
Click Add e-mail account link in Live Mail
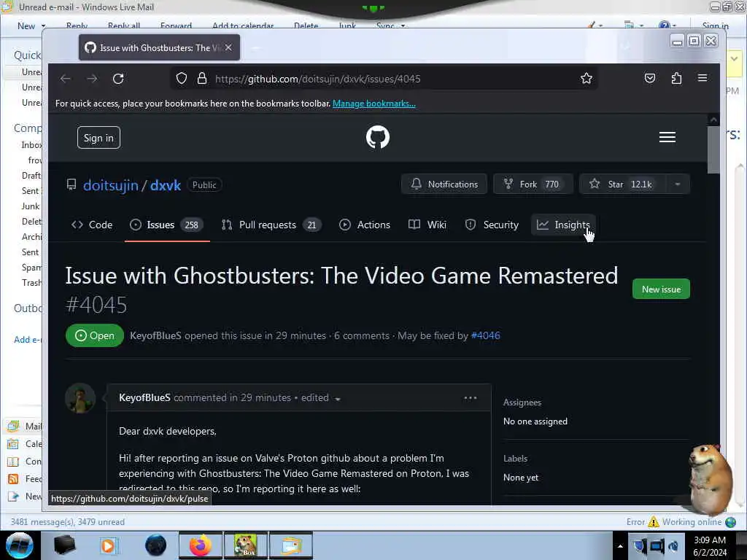(x=28, y=340)
